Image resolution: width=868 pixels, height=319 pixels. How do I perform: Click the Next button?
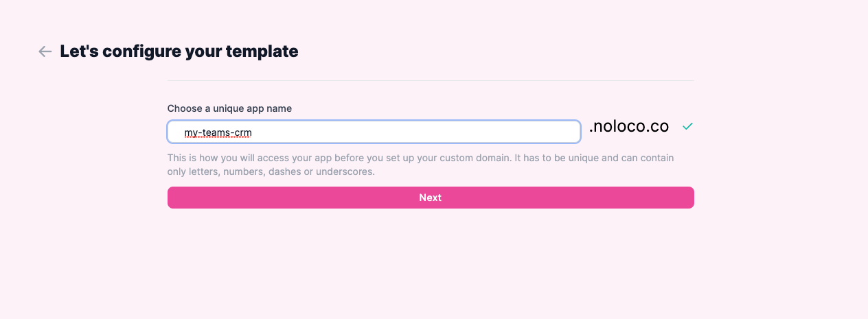[x=431, y=198]
